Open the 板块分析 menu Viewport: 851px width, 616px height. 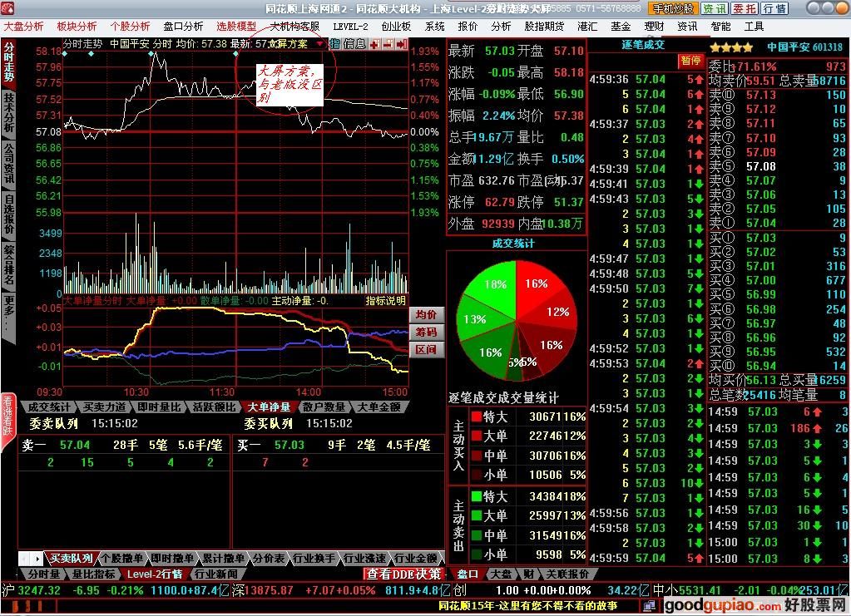point(77,26)
